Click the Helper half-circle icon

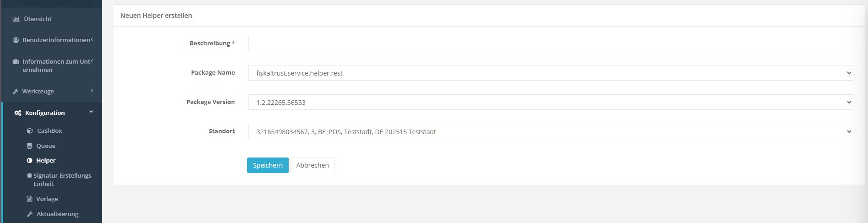30,161
